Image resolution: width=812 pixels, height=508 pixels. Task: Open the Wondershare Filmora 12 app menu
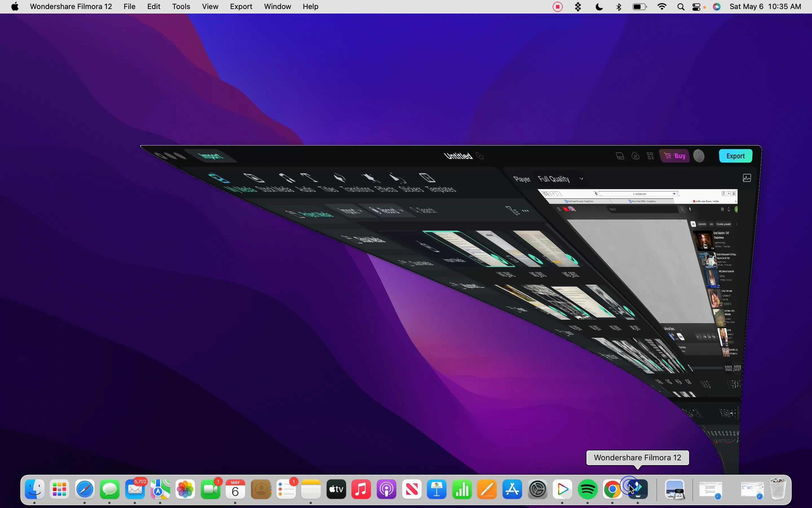pyautogui.click(x=71, y=7)
